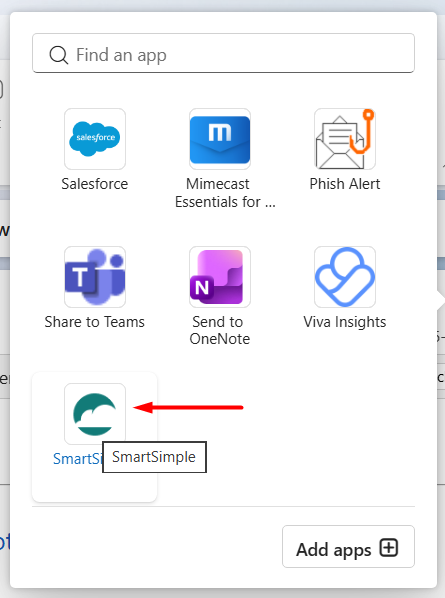Click the Viva Insights label text
445x598 pixels.
pos(345,322)
